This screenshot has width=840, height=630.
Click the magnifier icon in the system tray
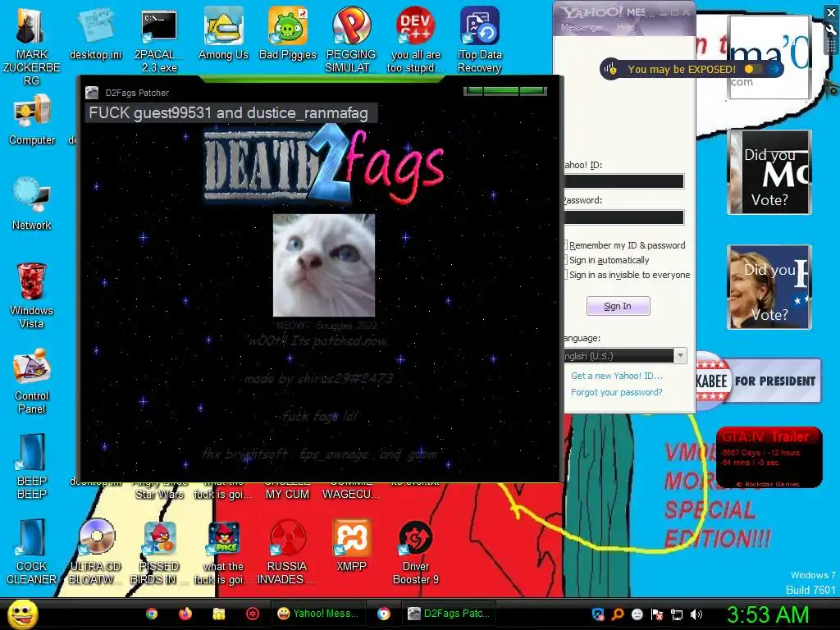click(x=618, y=614)
